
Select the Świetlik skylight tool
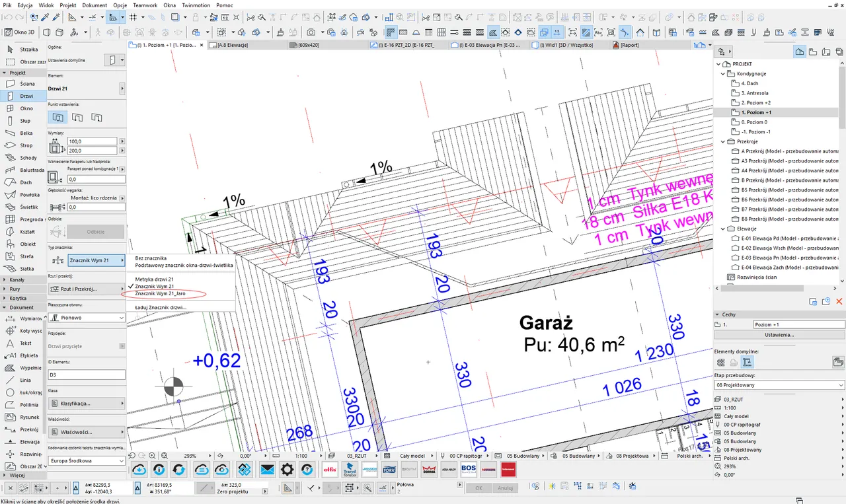pos(23,207)
